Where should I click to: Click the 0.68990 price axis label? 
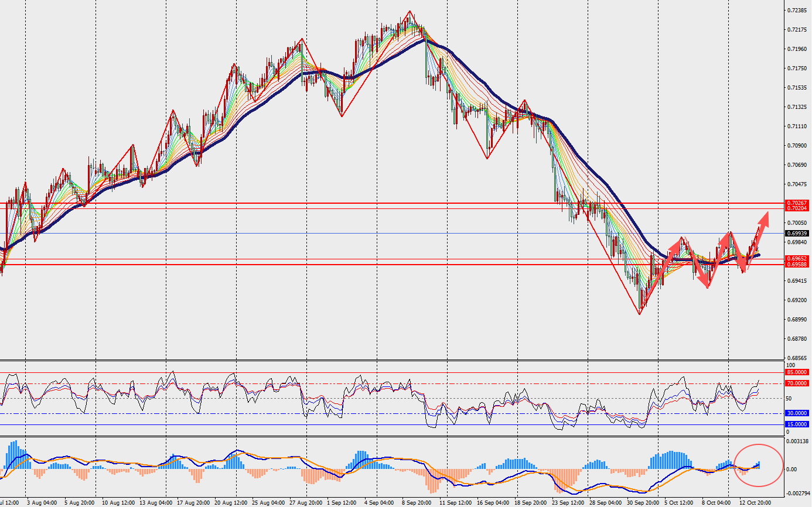click(797, 320)
